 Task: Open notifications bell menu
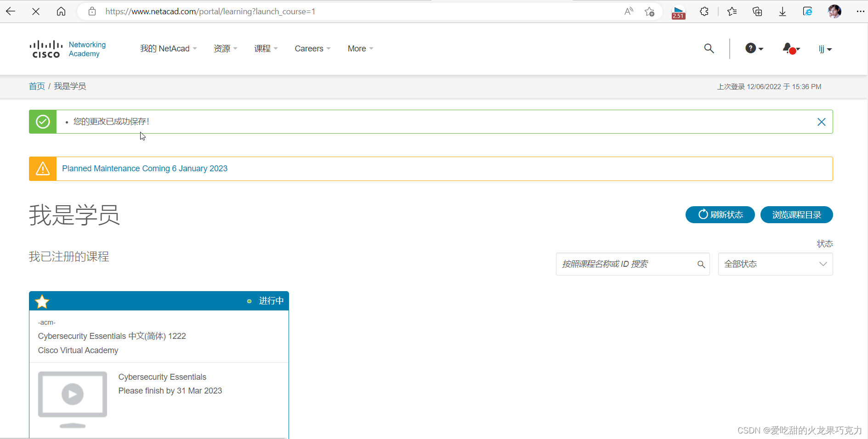[x=791, y=49]
